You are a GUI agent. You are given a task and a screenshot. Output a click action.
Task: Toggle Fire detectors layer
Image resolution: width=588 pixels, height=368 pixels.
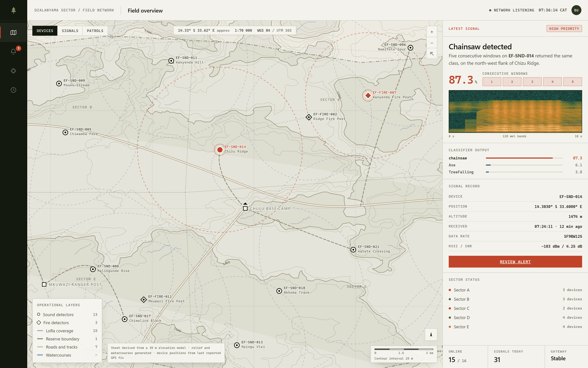pos(67,323)
